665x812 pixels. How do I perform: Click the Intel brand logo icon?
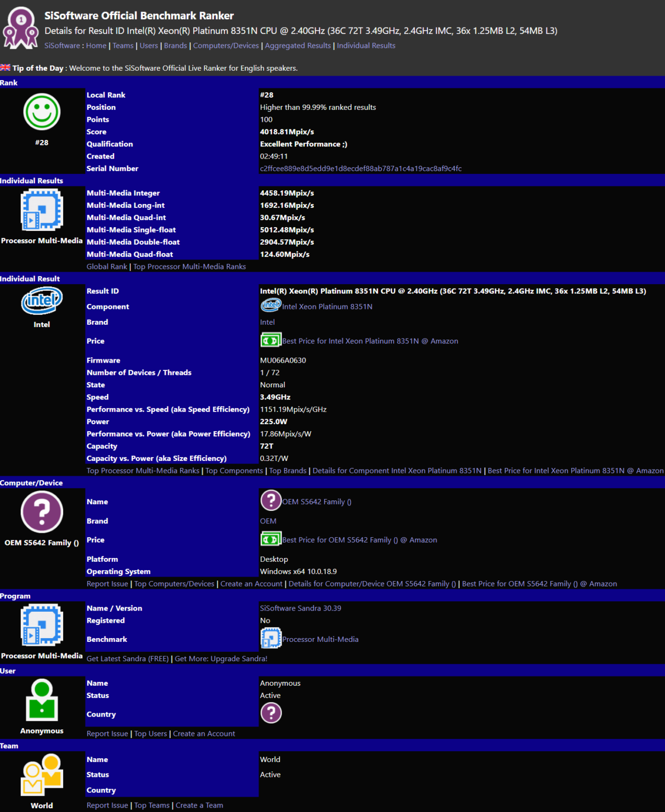point(42,301)
